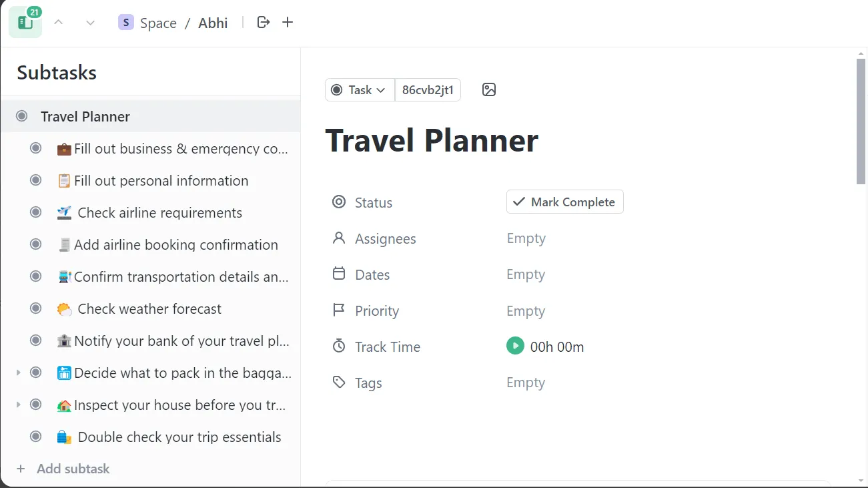Expand the Decide what to pack subtask
This screenshot has height=488, width=868.
click(x=19, y=373)
